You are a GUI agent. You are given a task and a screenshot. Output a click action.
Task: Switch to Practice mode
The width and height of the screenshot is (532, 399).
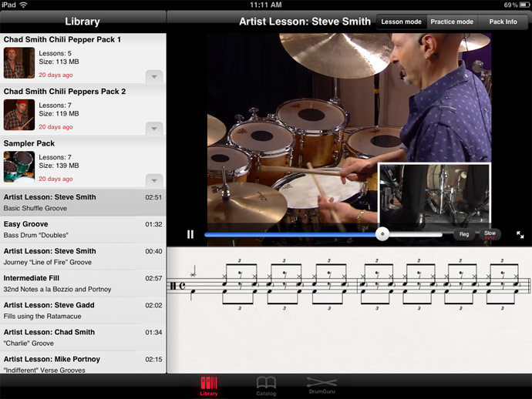pos(452,22)
